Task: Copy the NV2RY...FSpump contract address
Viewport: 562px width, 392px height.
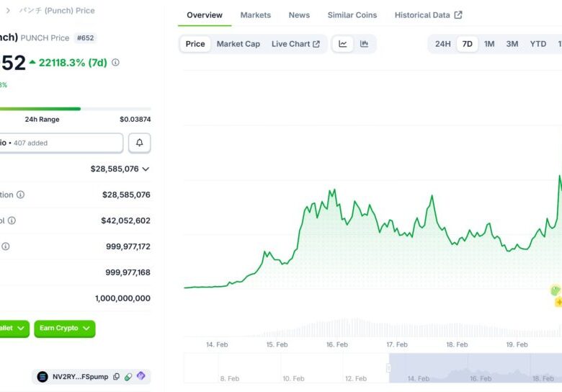Action: point(116,376)
